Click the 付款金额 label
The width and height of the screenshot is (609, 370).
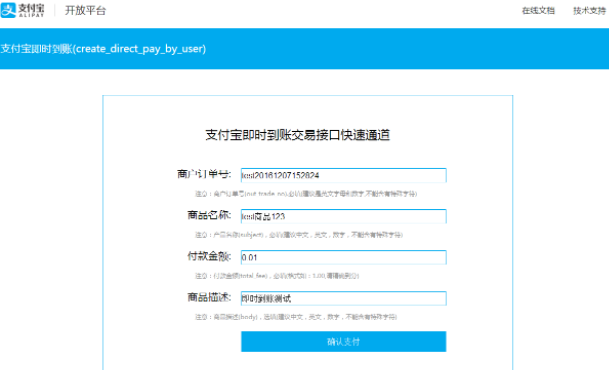(x=209, y=256)
